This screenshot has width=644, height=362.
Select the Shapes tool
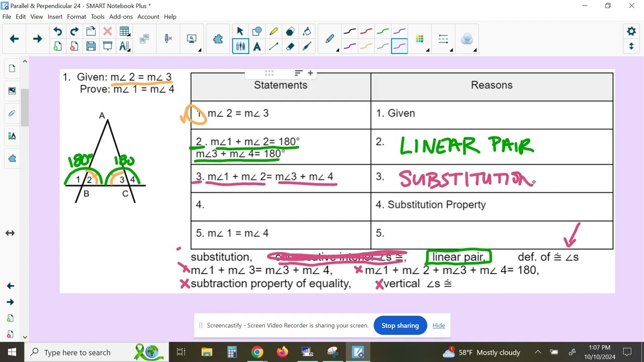tap(257, 32)
